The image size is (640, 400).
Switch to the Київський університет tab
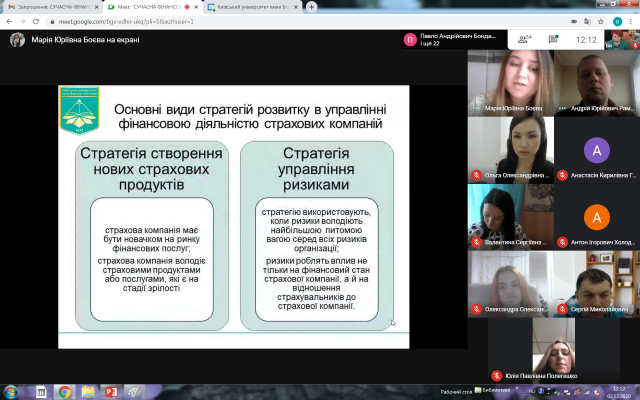point(255,6)
